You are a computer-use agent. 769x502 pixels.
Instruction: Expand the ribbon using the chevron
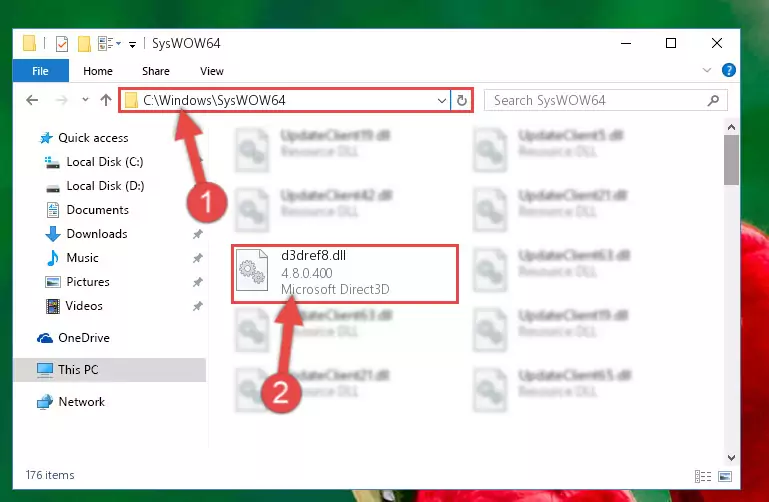click(x=707, y=70)
